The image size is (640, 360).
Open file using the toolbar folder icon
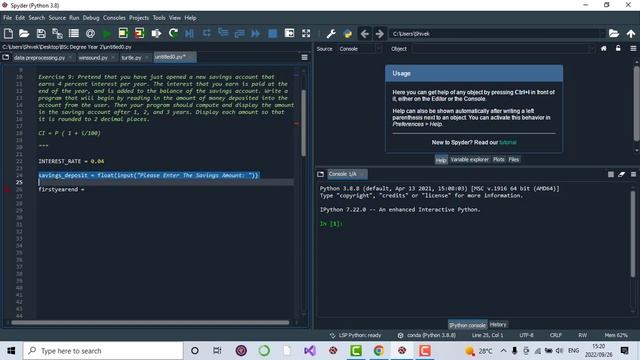pyautogui.click(x=24, y=33)
